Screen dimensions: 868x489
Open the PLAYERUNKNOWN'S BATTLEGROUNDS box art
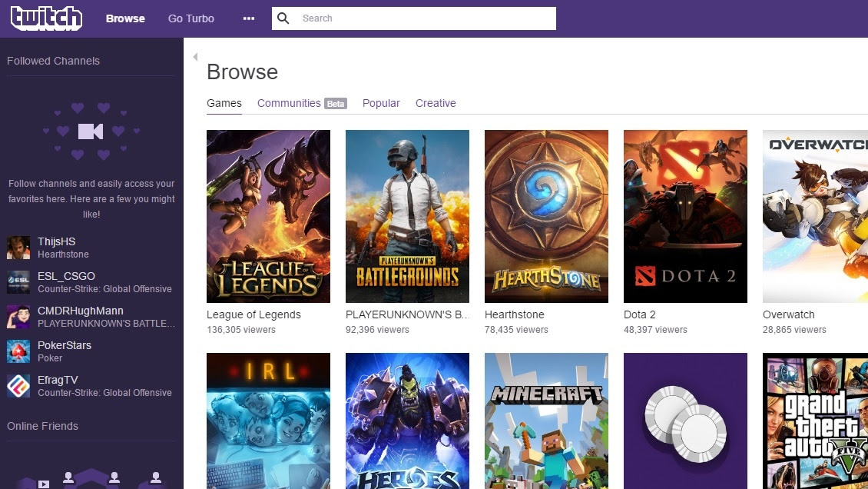pyautogui.click(x=407, y=216)
